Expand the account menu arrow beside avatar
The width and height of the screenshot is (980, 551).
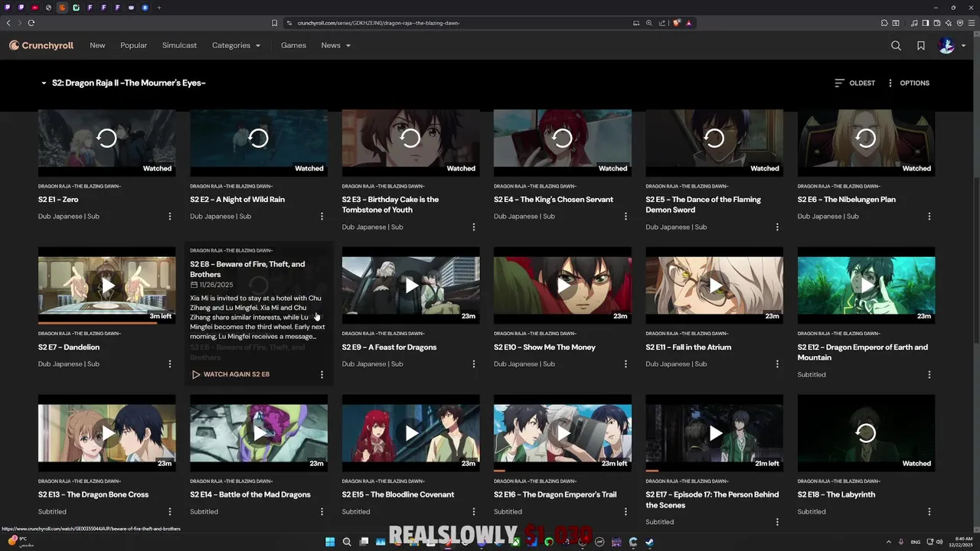(x=963, y=46)
